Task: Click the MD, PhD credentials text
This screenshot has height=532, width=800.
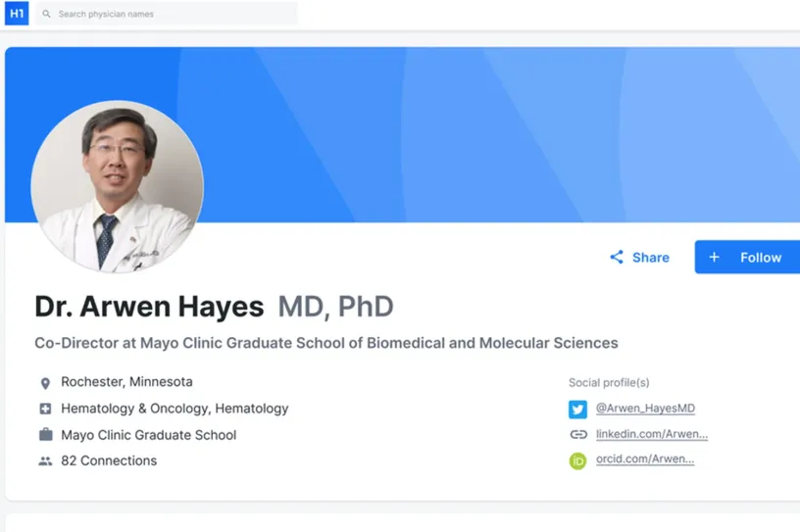Action: 335,307
